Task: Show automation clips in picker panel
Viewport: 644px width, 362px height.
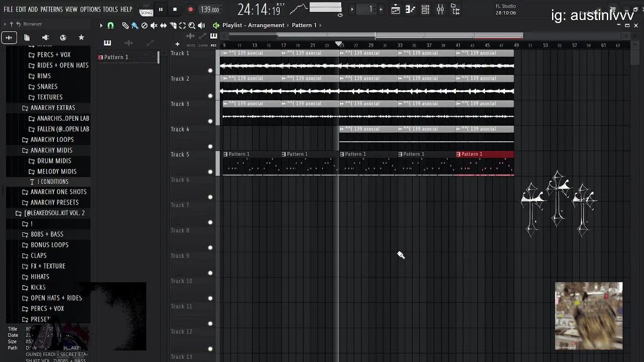Action: [x=150, y=43]
